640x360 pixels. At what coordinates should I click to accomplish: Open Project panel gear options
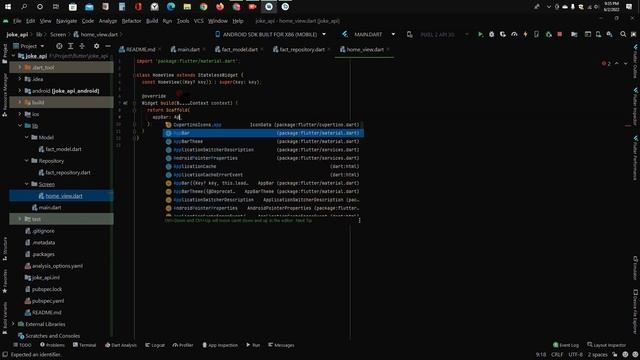96,46
